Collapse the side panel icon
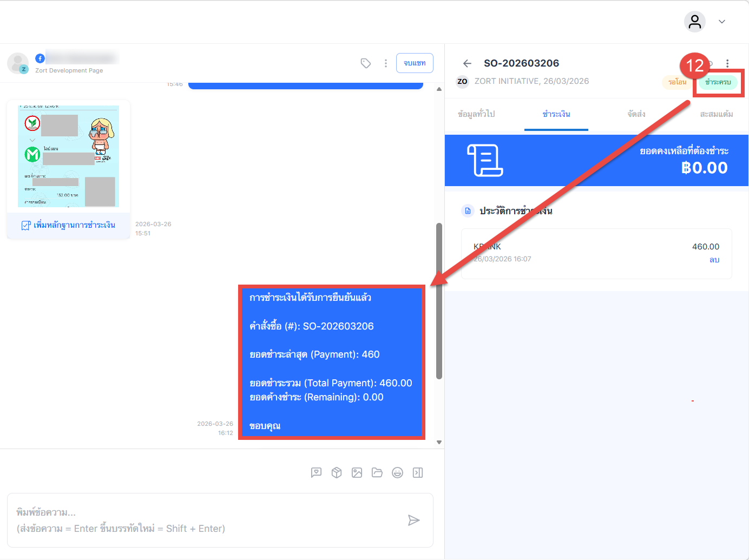The height and width of the screenshot is (560, 749). (x=418, y=473)
